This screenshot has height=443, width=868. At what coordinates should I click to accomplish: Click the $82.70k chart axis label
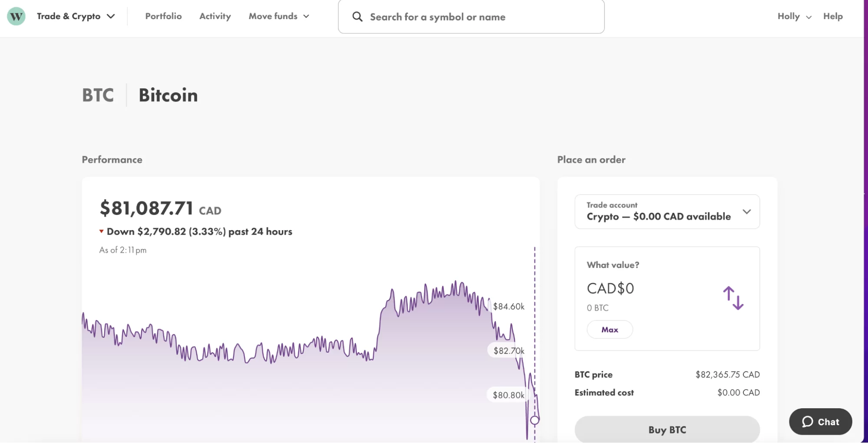[x=508, y=351]
